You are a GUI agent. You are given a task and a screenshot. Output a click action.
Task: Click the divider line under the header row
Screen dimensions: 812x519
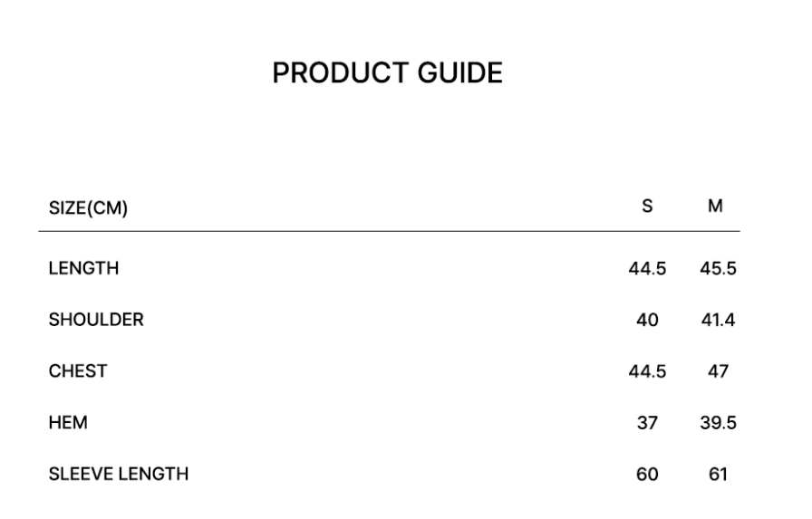pyautogui.click(x=389, y=232)
